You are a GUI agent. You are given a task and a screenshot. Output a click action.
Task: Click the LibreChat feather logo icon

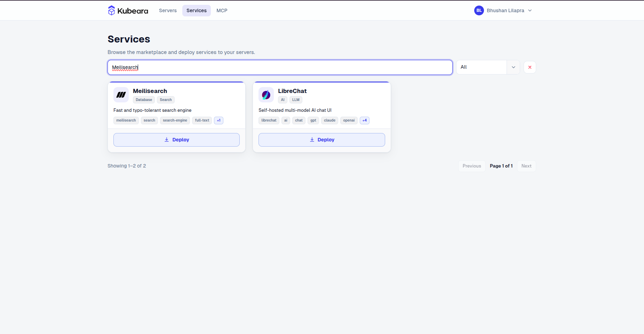(x=266, y=95)
